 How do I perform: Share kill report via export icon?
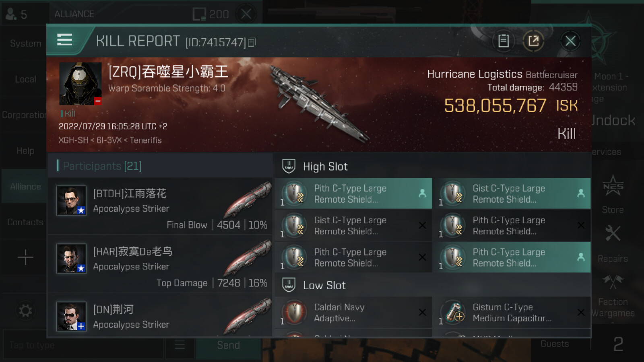(x=533, y=41)
